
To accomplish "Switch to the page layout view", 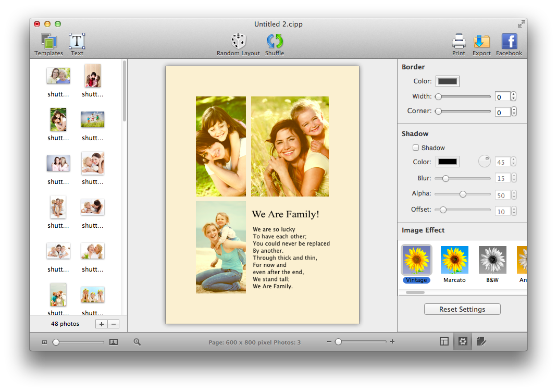I will pos(444,341).
